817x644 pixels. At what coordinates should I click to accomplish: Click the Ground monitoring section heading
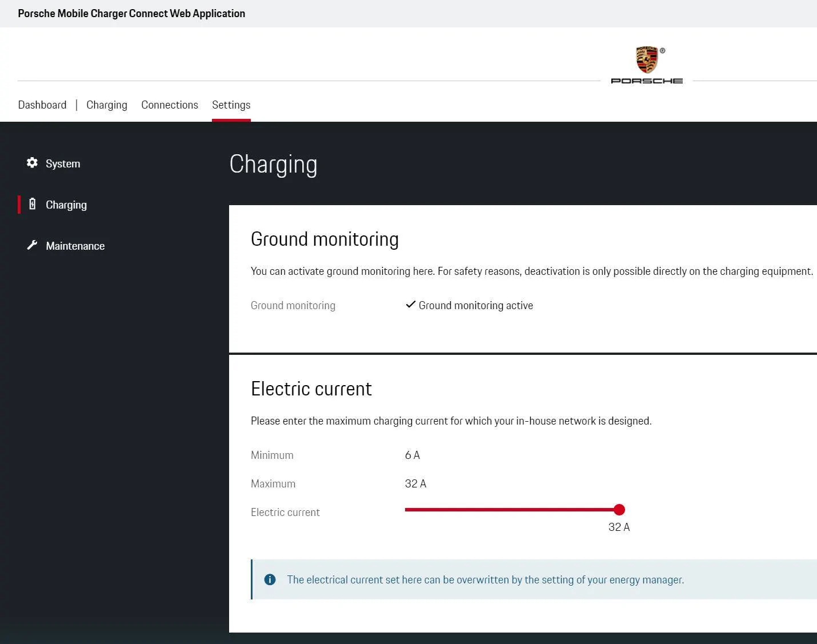click(x=325, y=239)
